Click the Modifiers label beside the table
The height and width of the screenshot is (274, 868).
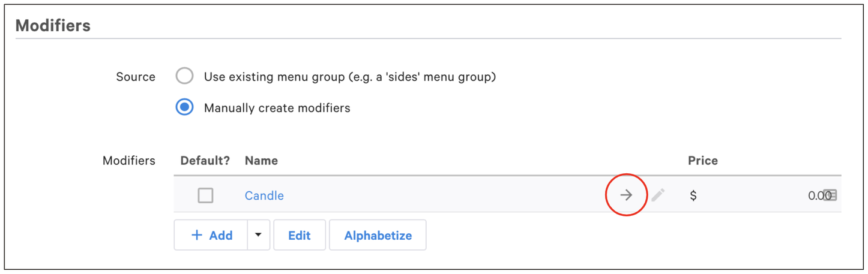[x=128, y=161]
